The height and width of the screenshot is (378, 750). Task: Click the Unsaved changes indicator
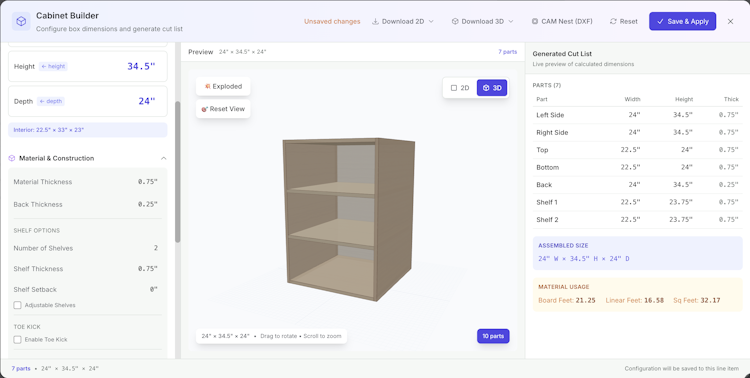[332, 22]
